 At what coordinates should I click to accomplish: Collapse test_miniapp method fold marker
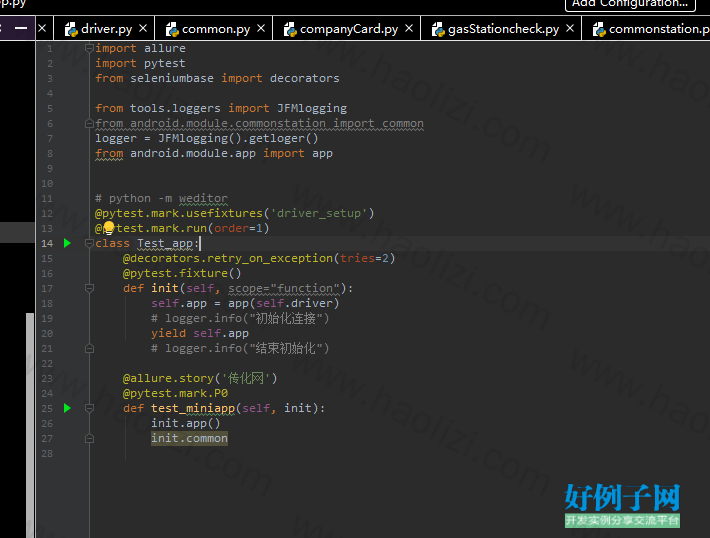tap(89, 408)
